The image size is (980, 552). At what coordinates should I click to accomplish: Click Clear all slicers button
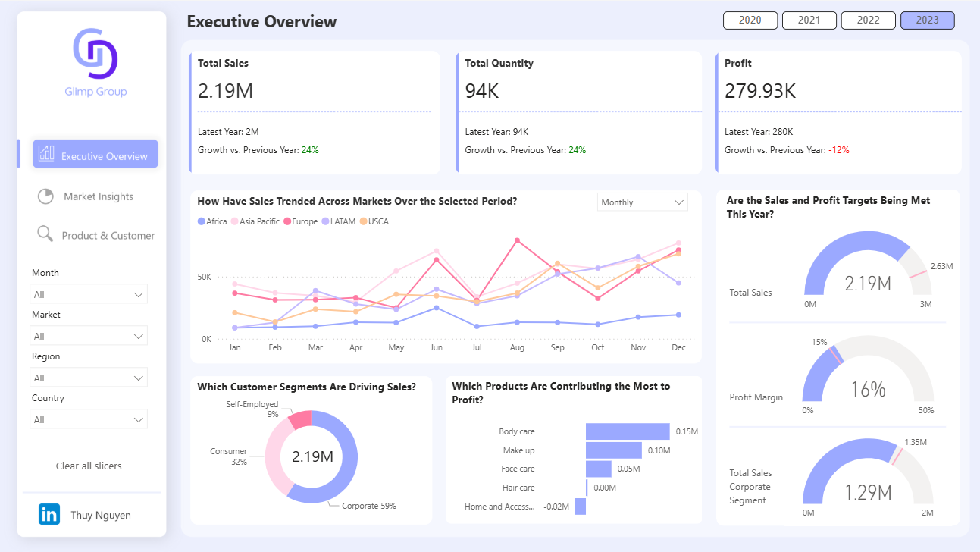(x=89, y=466)
